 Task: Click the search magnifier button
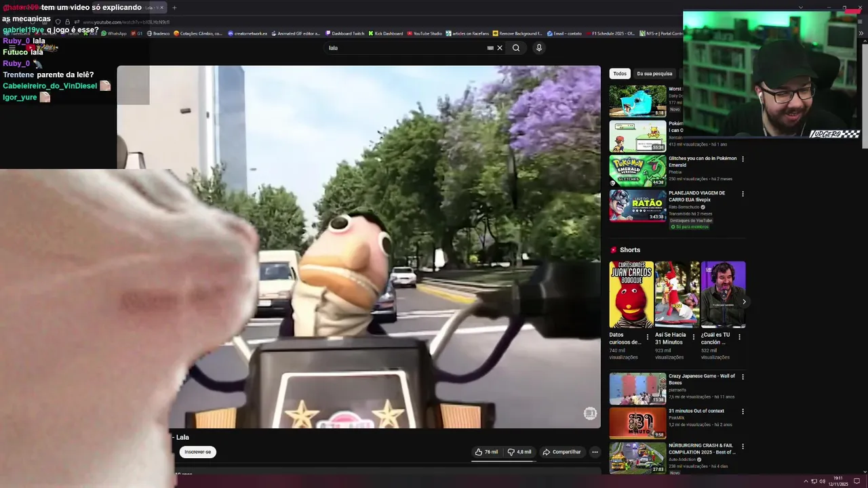pyautogui.click(x=516, y=48)
